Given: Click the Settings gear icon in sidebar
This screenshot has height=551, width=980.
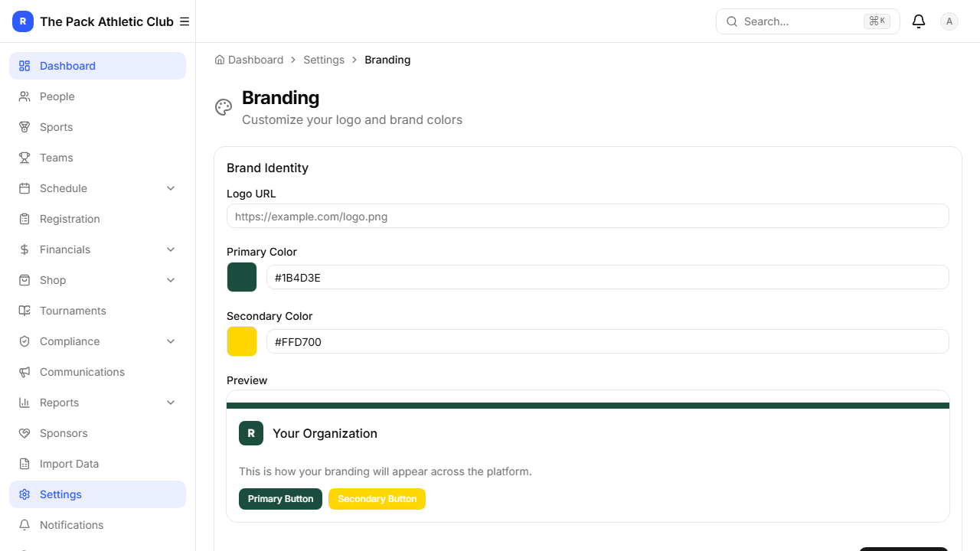Looking at the screenshot, I should tap(24, 494).
